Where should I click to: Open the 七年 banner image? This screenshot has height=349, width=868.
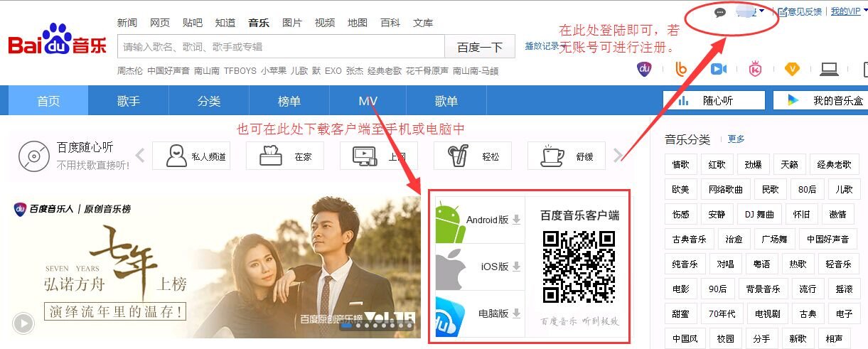[215, 267]
